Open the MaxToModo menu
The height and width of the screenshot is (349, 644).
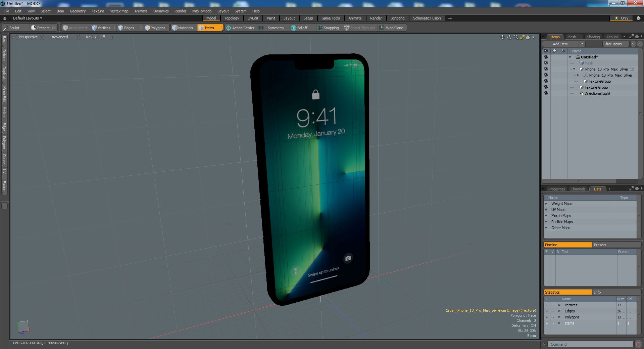pyautogui.click(x=202, y=11)
